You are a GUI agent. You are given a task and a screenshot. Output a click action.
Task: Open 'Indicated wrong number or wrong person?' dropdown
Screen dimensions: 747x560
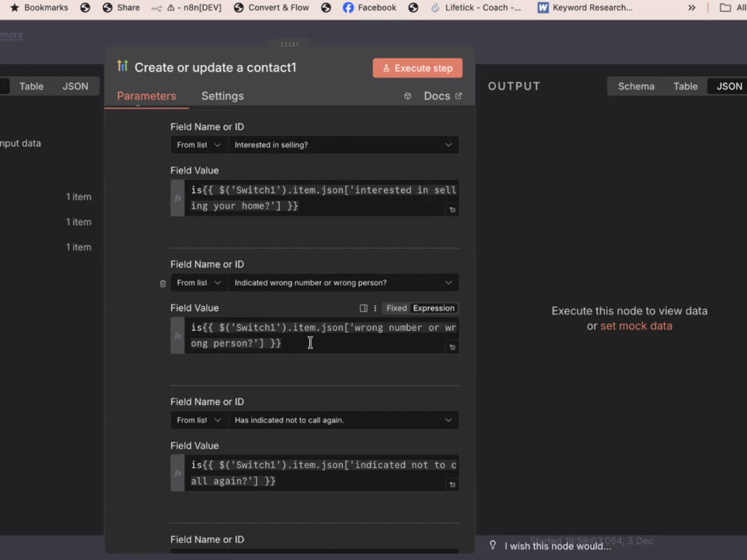tap(343, 282)
